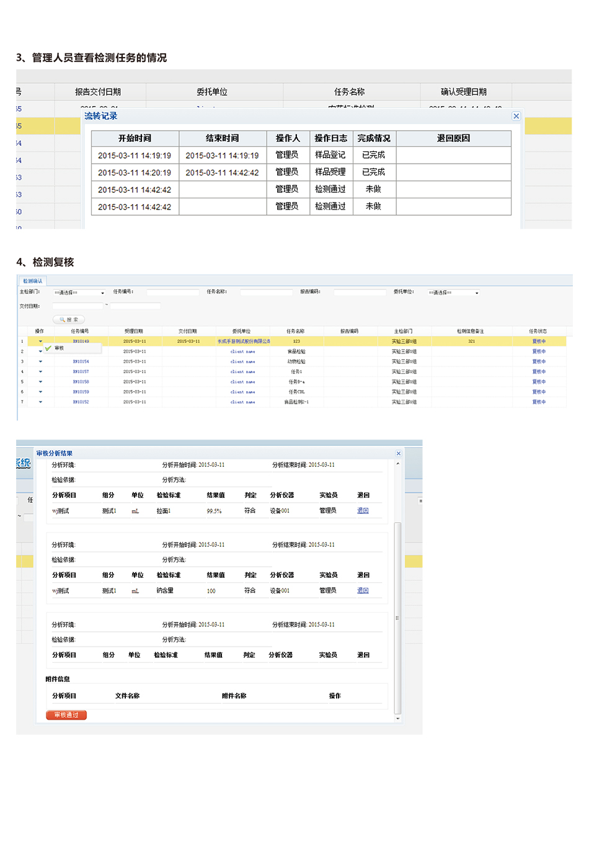This screenshot has width=589, height=868.
Task: Click the 样品登记 cell in 流转记录
Action: [x=330, y=155]
